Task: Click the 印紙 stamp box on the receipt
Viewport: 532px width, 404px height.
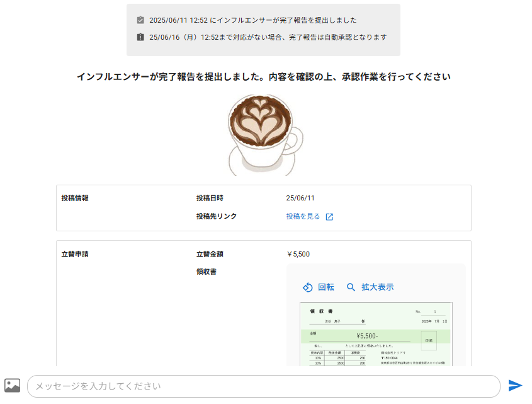Action: 428,340
